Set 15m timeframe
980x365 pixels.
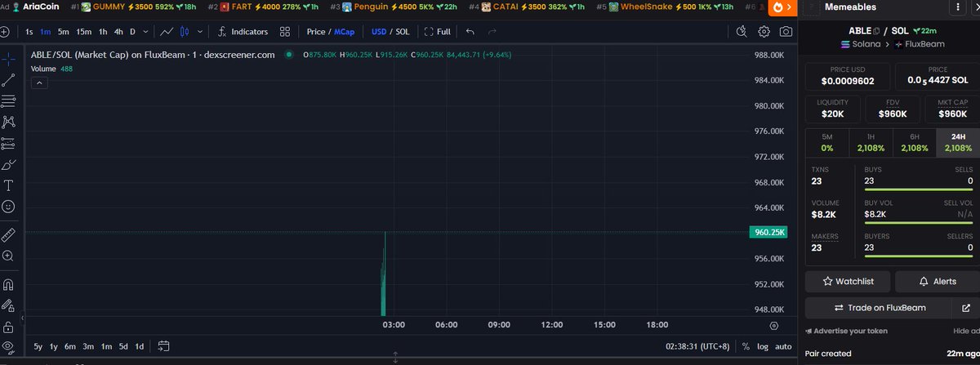coord(83,32)
